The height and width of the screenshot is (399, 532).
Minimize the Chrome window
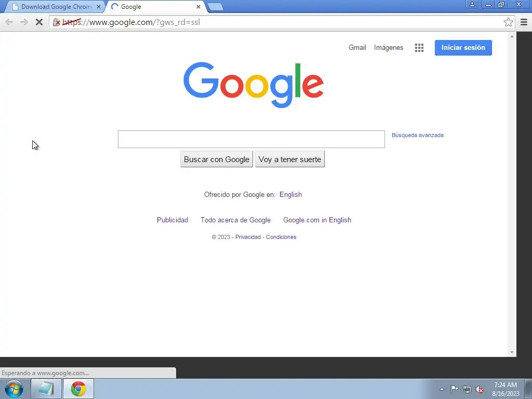(488, 4)
